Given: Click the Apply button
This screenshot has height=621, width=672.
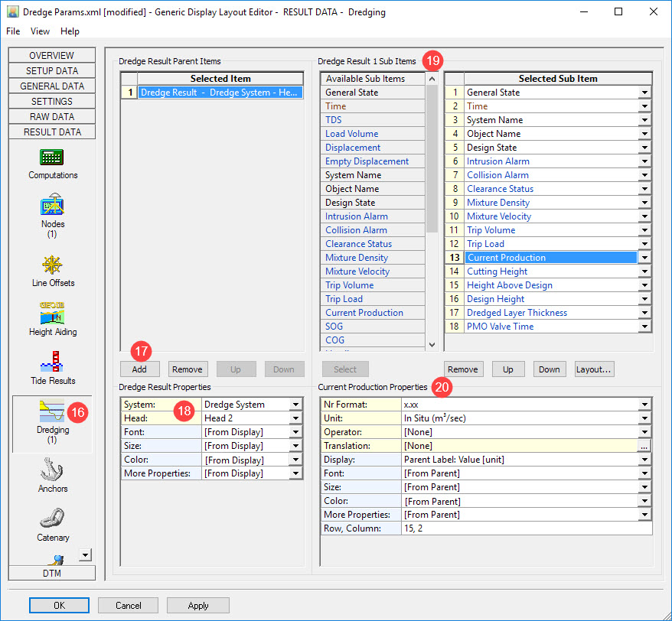Looking at the screenshot, I should click(198, 605).
